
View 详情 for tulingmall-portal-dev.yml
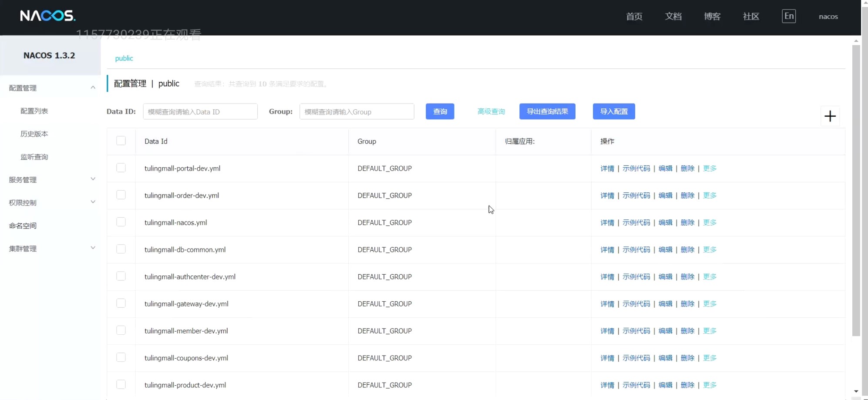(x=607, y=168)
